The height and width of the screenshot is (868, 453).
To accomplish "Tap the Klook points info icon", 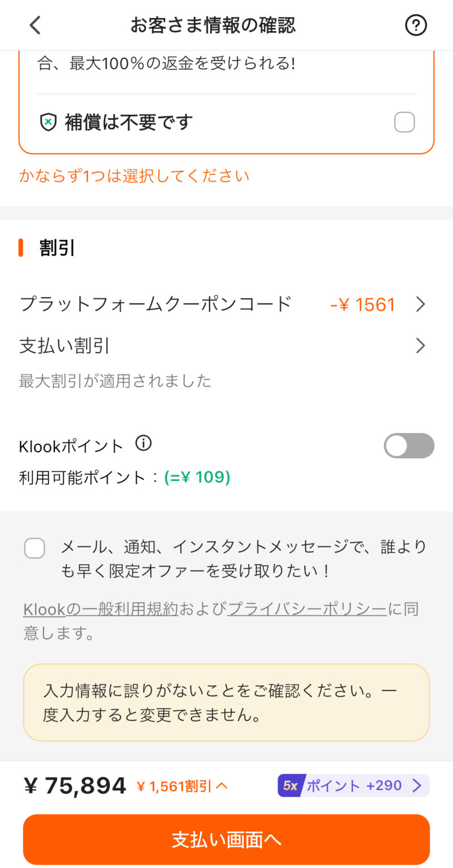I will 144,444.
